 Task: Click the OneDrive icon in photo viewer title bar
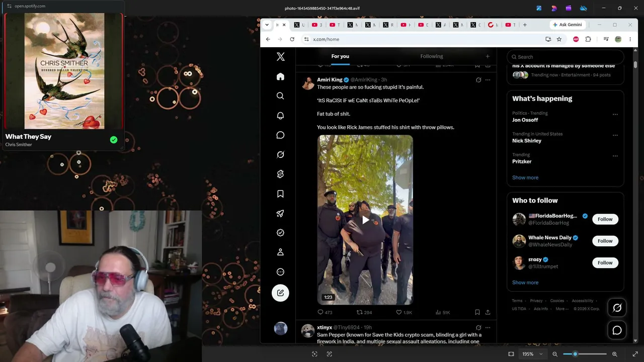[x=584, y=8]
